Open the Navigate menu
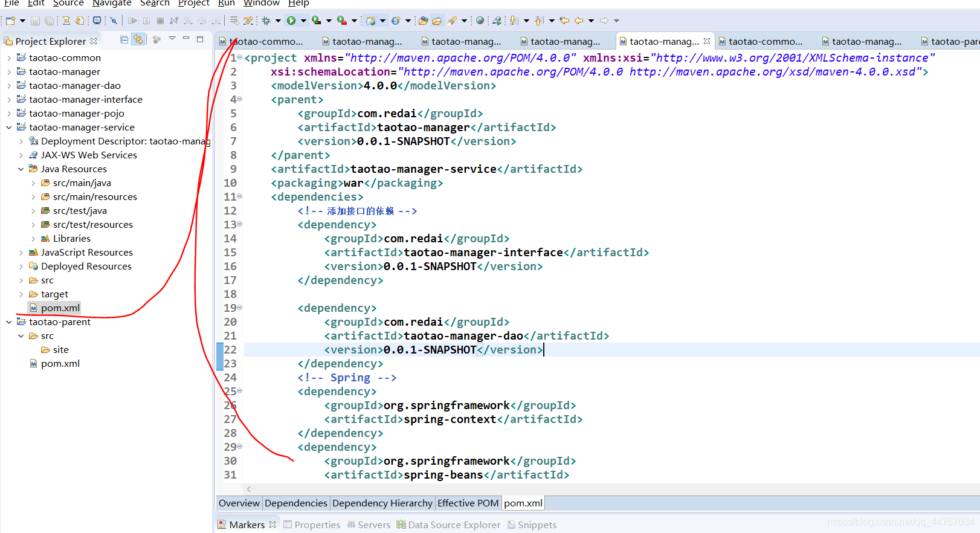Viewport: 980px width, 533px height. click(112, 3)
